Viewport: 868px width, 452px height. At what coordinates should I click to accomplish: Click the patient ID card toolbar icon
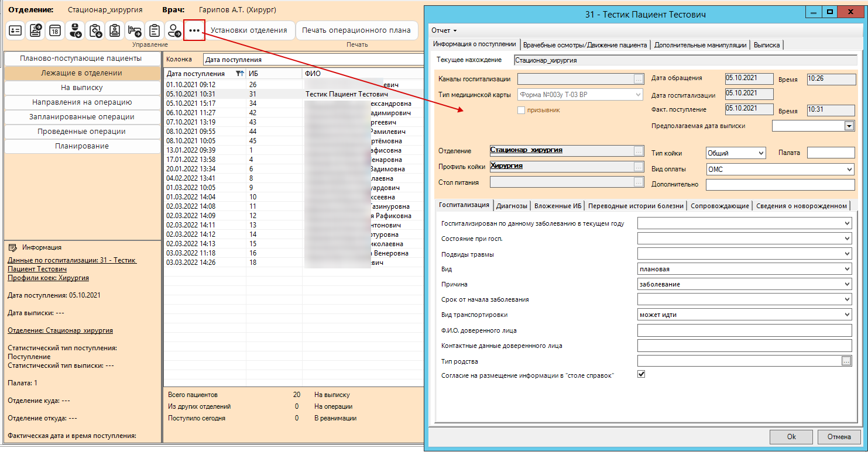coord(15,30)
